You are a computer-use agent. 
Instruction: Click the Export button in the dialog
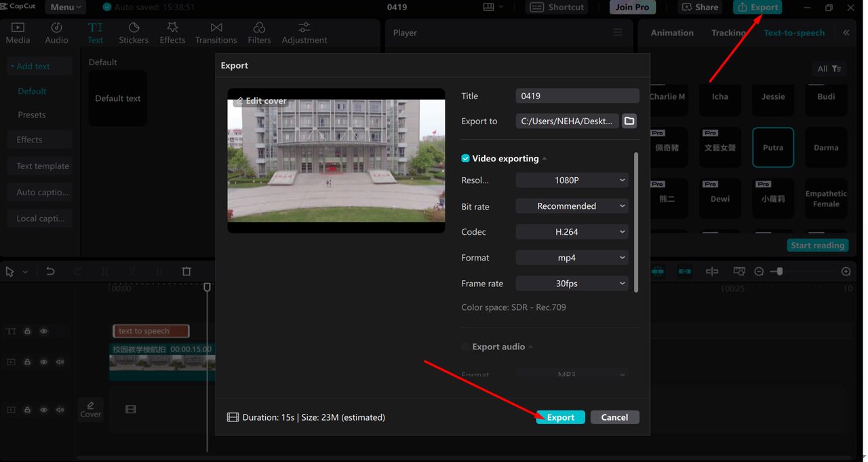tap(560, 417)
